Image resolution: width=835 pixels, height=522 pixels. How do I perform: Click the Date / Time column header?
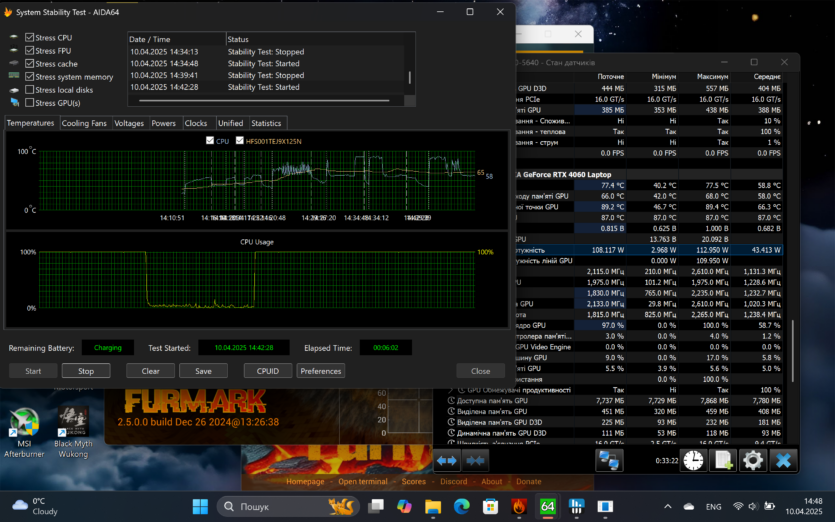(x=176, y=39)
